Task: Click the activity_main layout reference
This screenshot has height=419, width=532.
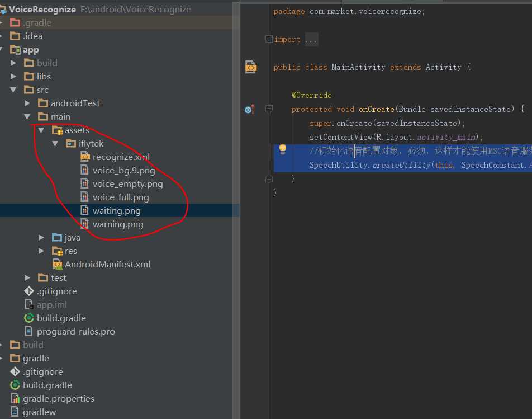Action: (446, 137)
